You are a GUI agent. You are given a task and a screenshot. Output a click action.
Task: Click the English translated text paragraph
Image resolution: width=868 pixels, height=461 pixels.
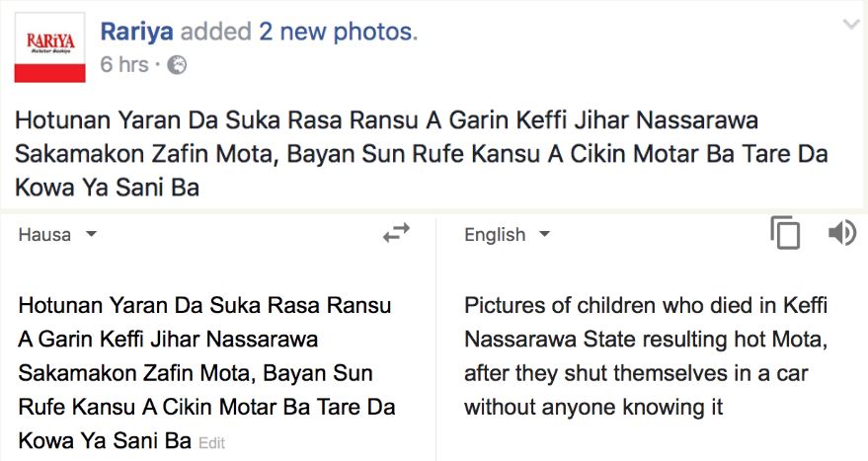pyautogui.click(x=646, y=356)
